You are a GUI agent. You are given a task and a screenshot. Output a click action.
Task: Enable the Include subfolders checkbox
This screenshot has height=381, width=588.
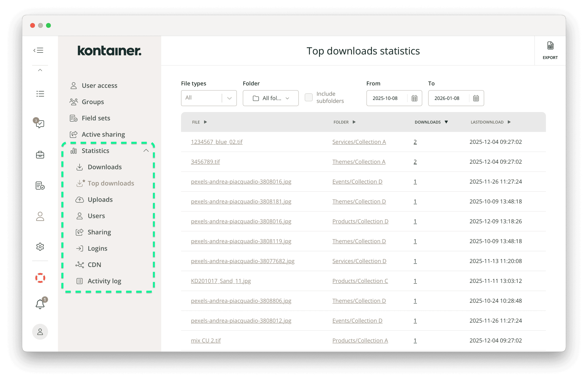tap(308, 97)
